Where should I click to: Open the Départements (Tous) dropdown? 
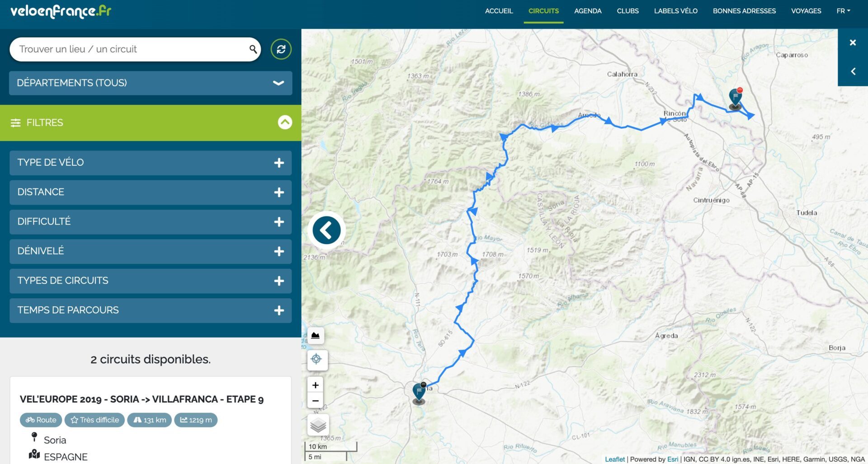tap(151, 83)
